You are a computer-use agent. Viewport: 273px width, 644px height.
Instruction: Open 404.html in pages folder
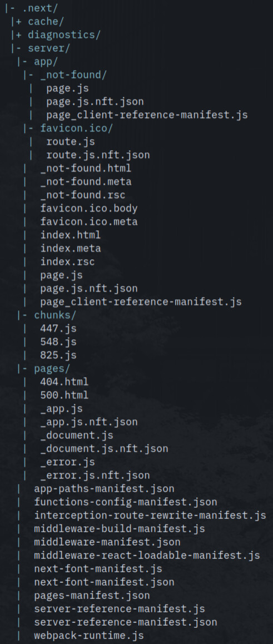(64, 382)
